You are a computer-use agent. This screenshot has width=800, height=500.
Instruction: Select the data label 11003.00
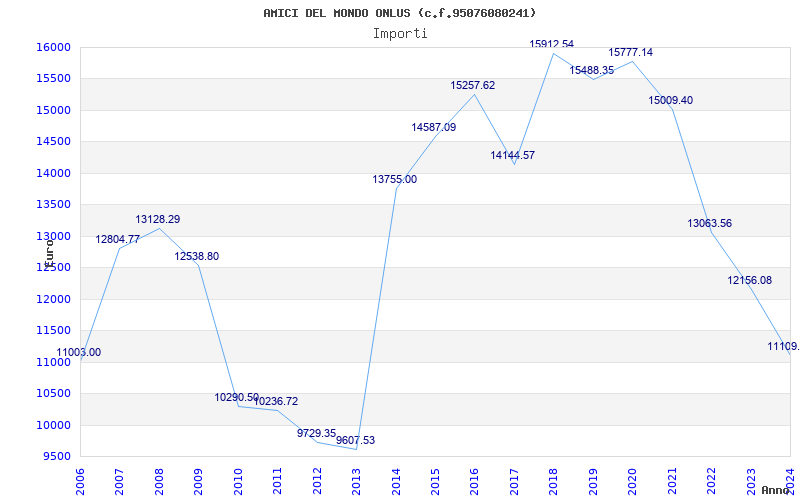79,353
